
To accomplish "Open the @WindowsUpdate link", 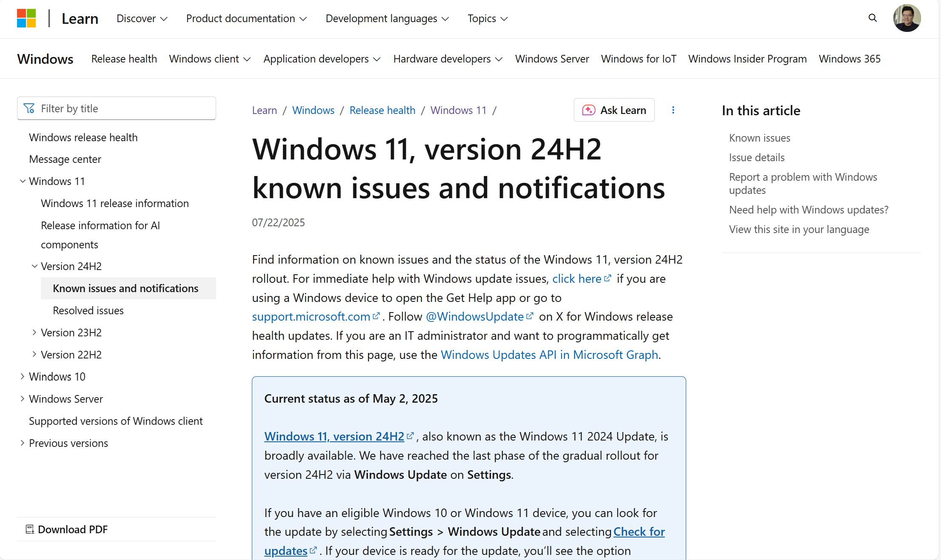I will (x=479, y=316).
